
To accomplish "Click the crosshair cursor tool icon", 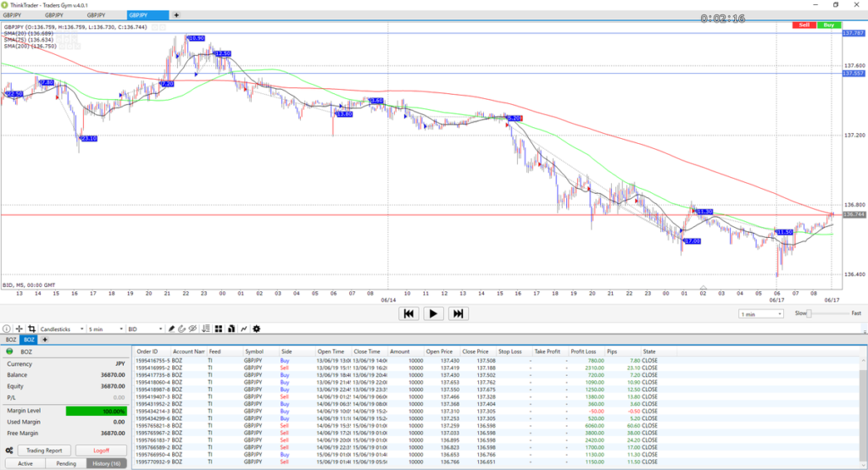I will (x=19, y=329).
